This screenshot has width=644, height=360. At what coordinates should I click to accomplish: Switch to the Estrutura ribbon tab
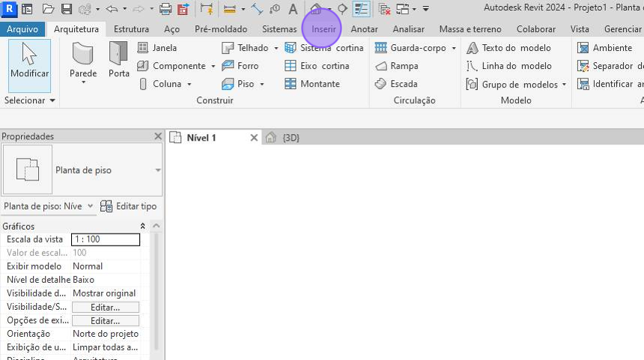[x=132, y=29]
